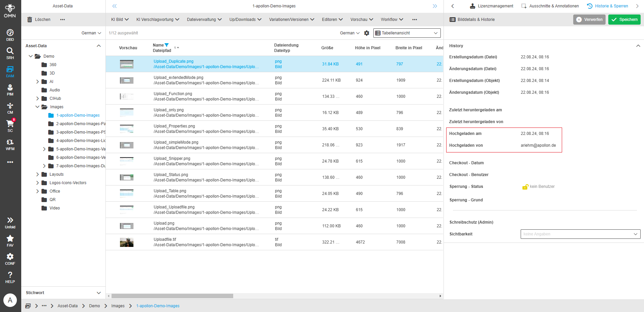
Task: Collapse the History section
Action: (638, 46)
